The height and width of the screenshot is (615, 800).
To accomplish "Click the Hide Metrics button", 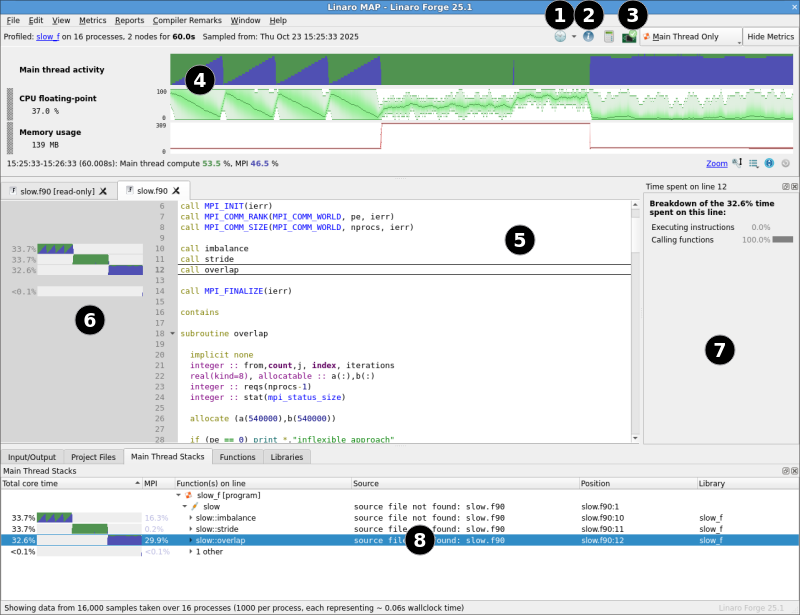I will point(770,37).
